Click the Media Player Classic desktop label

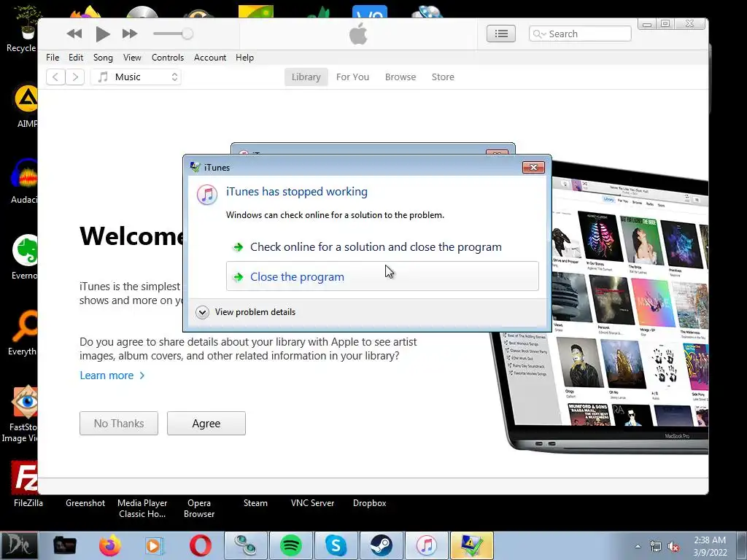(142, 508)
